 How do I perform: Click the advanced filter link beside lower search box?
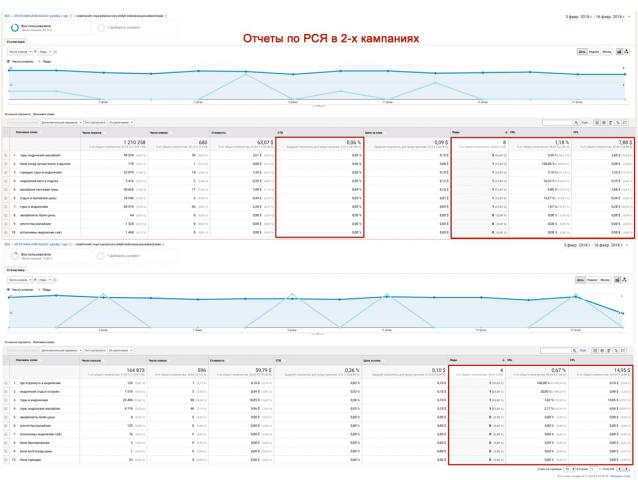pyautogui.click(x=583, y=351)
